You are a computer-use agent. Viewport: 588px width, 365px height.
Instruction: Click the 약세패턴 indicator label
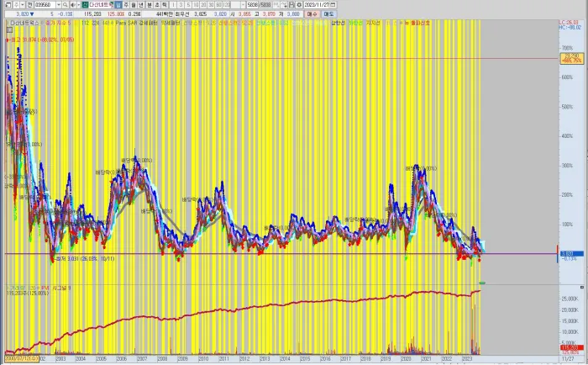click(171, 23)
